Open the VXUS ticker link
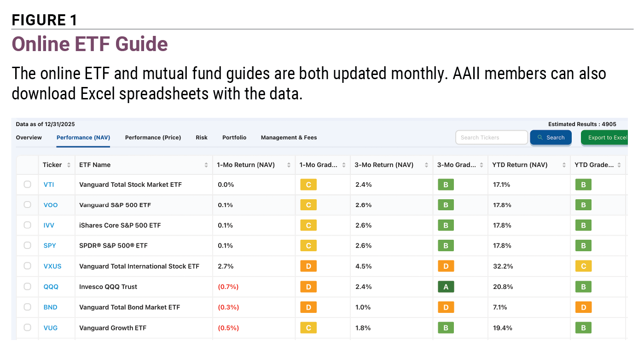Viewport: 644px width, 352px height. click(52, 266)
